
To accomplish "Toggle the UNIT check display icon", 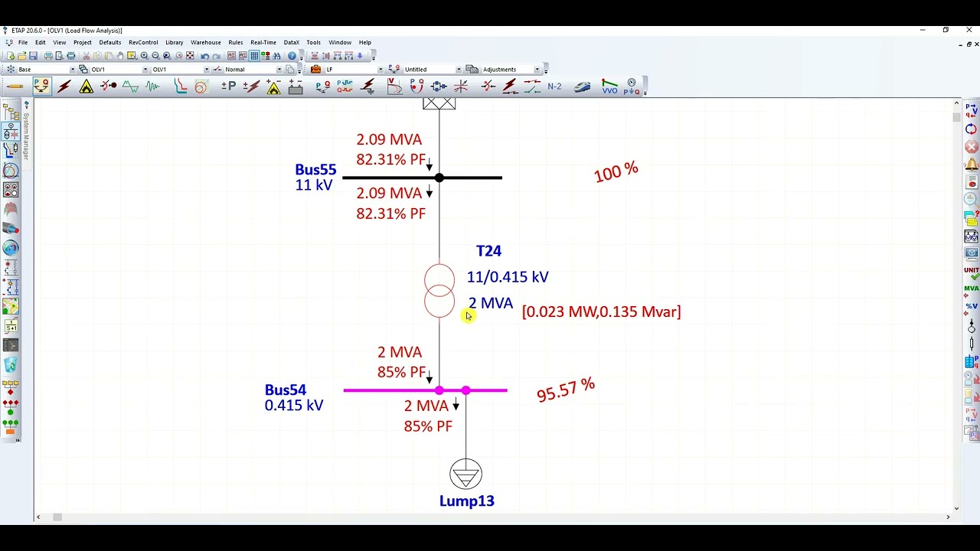I will tap(972, 272).
